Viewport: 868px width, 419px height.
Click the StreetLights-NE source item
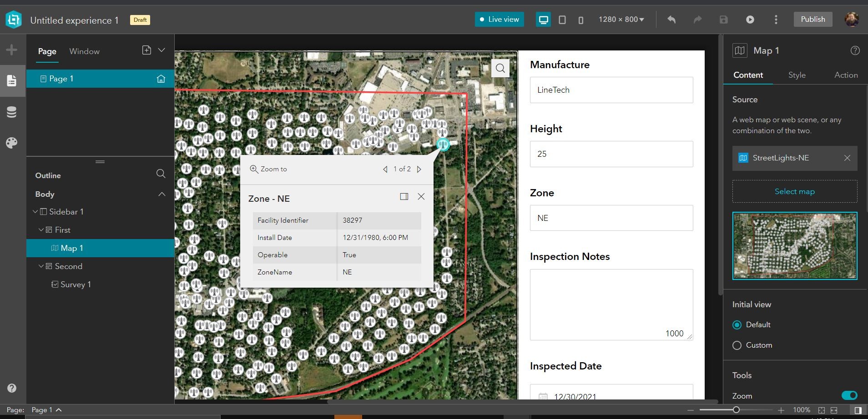(x=794, y=158)
